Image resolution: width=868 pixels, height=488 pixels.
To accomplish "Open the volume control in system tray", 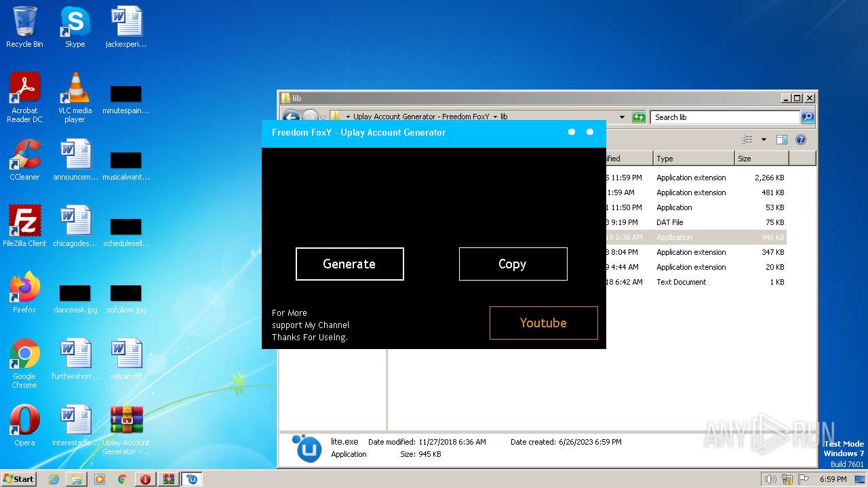I will tap(770, 479).
